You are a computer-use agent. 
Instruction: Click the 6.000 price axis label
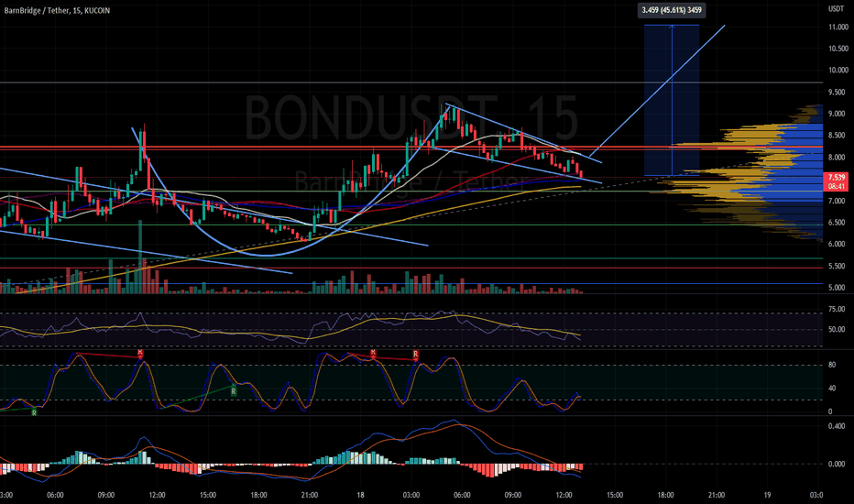pos(838,244)
